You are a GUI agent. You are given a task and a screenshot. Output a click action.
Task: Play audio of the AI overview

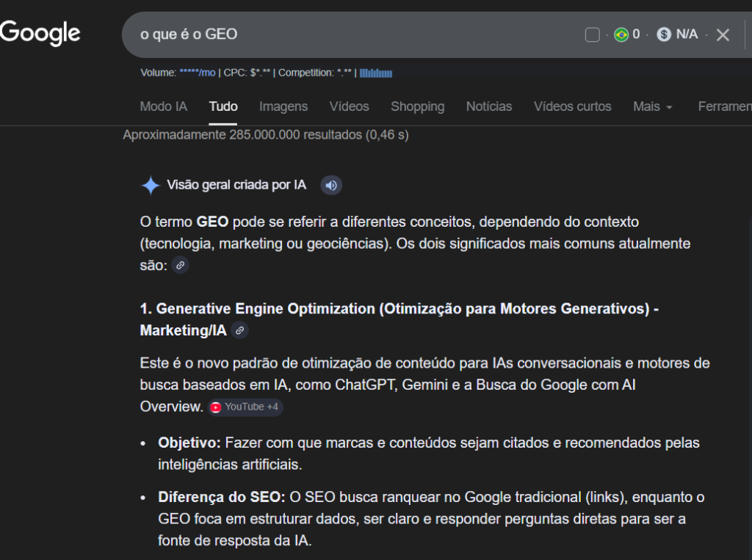coord(331,185)
